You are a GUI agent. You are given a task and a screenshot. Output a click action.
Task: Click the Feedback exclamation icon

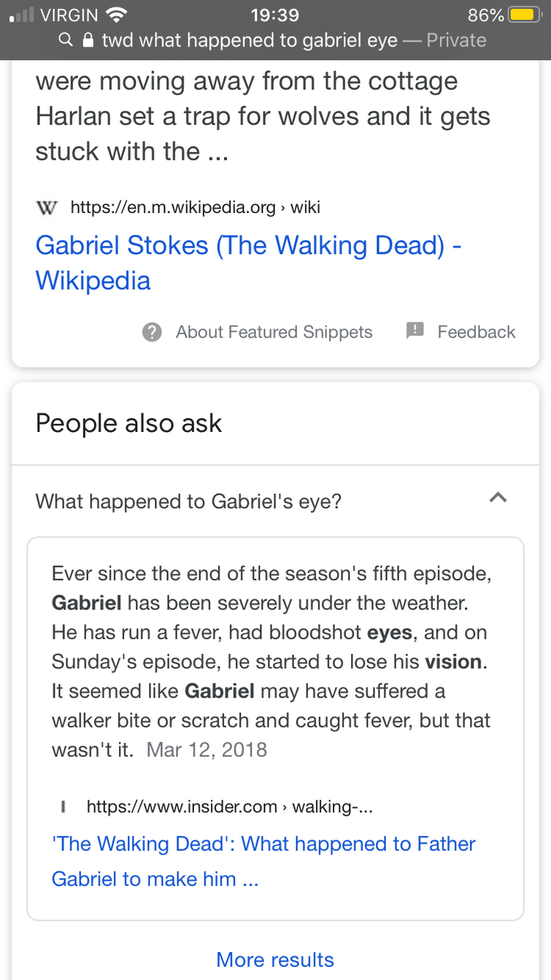click(x=415, y=331)
